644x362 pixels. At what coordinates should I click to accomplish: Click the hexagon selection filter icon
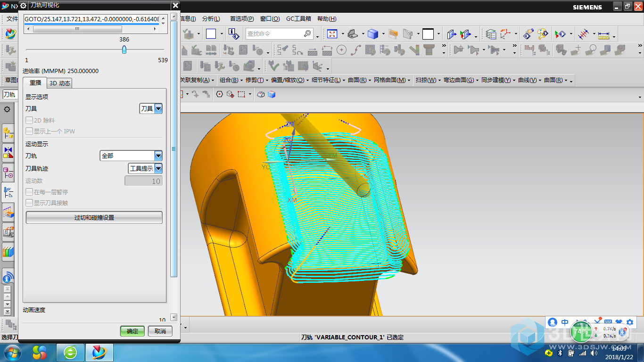219,94
